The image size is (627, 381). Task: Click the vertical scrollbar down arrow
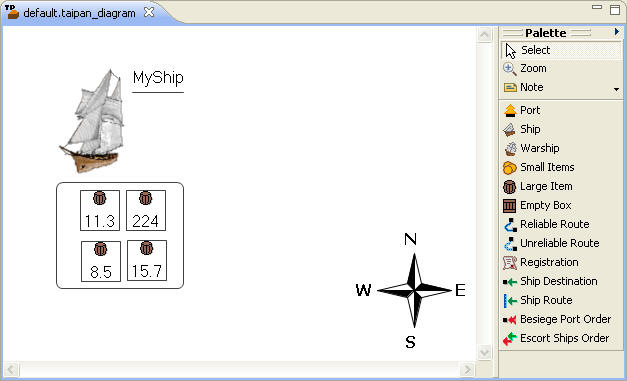pyautogui.click(x=484, y=353)
